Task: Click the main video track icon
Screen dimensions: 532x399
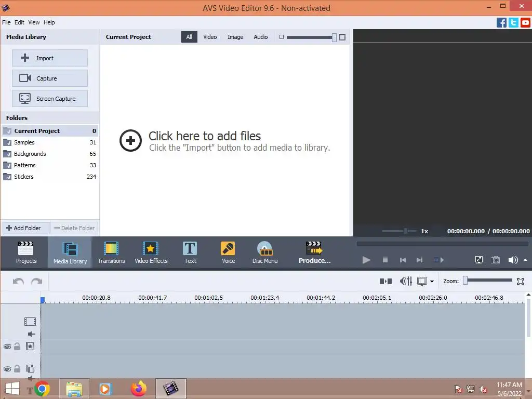Action: pos(30,321)
